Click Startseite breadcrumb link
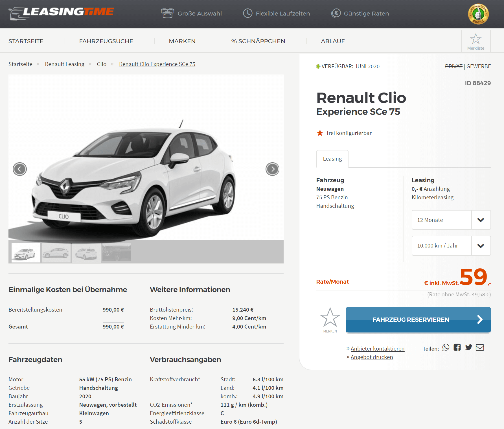Image resolution: width=504 pixels, height=429 pixels. [x=20, y=64]
